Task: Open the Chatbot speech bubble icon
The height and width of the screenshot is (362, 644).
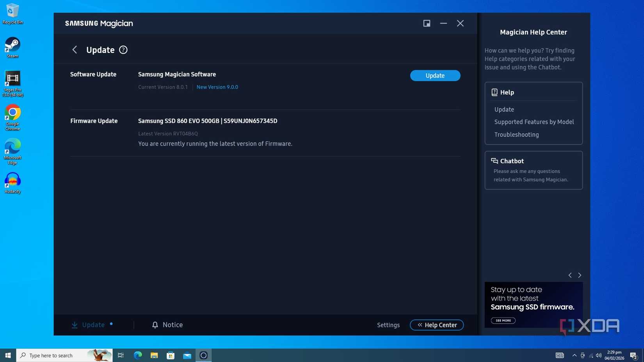Action: click(x=493, y=161)
